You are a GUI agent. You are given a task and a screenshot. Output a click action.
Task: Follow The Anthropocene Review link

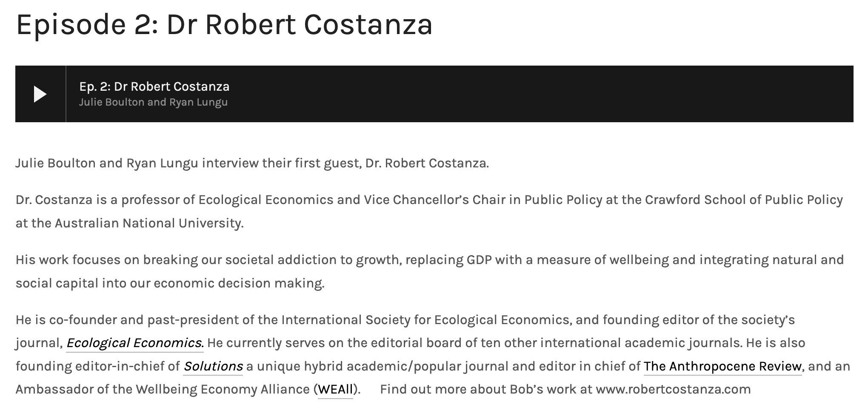[722, 366]
